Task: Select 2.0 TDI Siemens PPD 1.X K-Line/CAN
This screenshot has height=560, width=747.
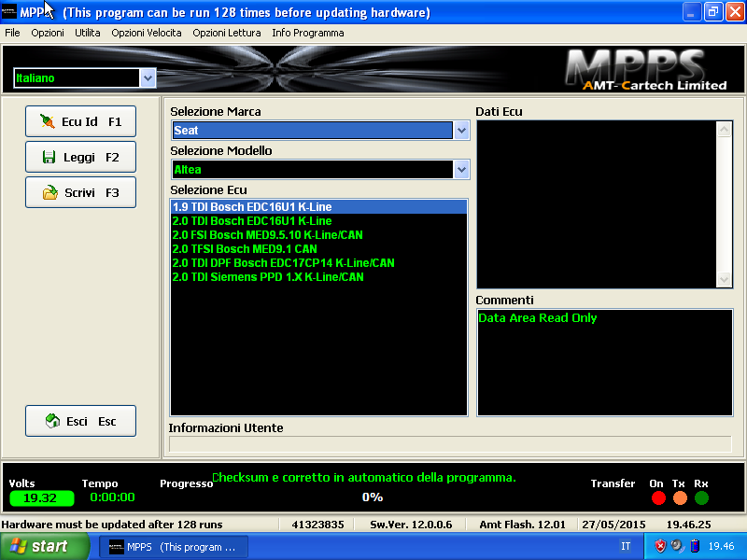Action: (x=318, y=276)
